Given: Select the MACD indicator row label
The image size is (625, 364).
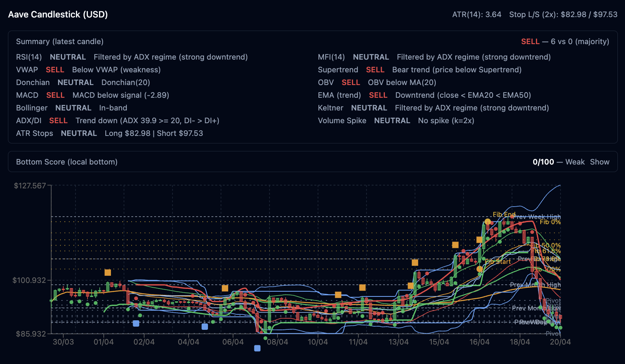Looking at the screenshot, I should point(27,95).
